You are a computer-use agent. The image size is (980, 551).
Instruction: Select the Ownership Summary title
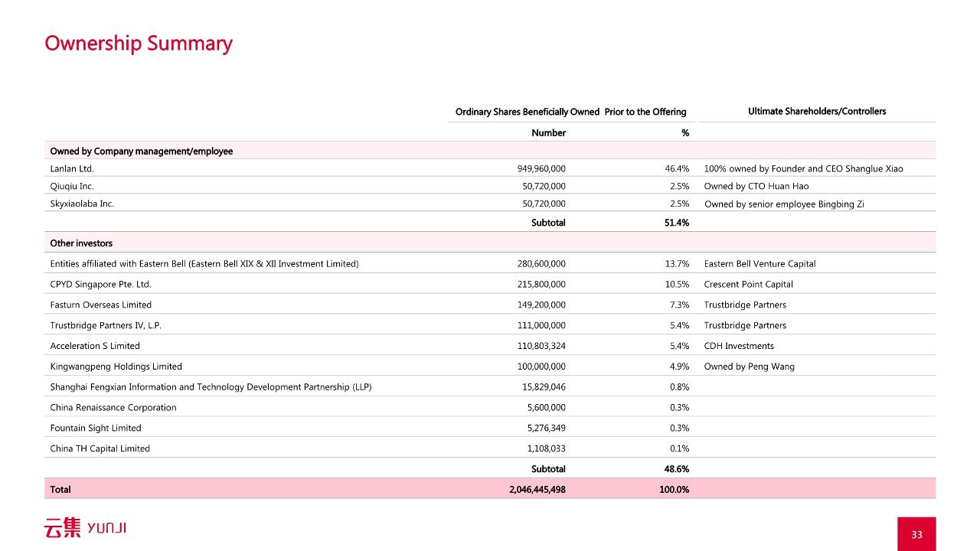pyautogui.click(x=139, y=44)
